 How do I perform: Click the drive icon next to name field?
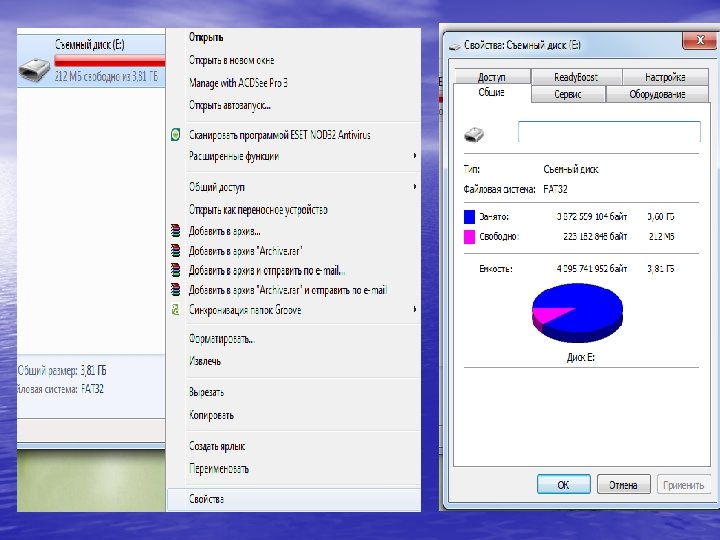tap(474, 135)
